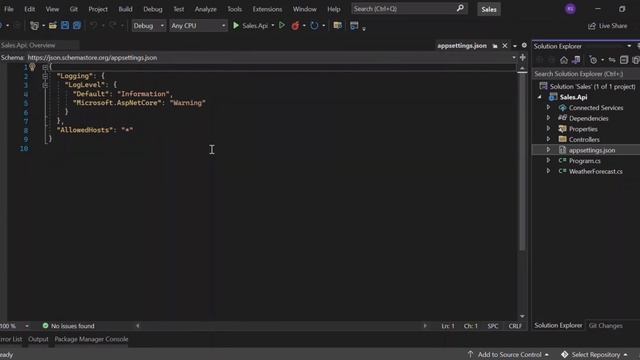
Task: Click Sync with Active Document icon
Action: click(x=612, y=60)
